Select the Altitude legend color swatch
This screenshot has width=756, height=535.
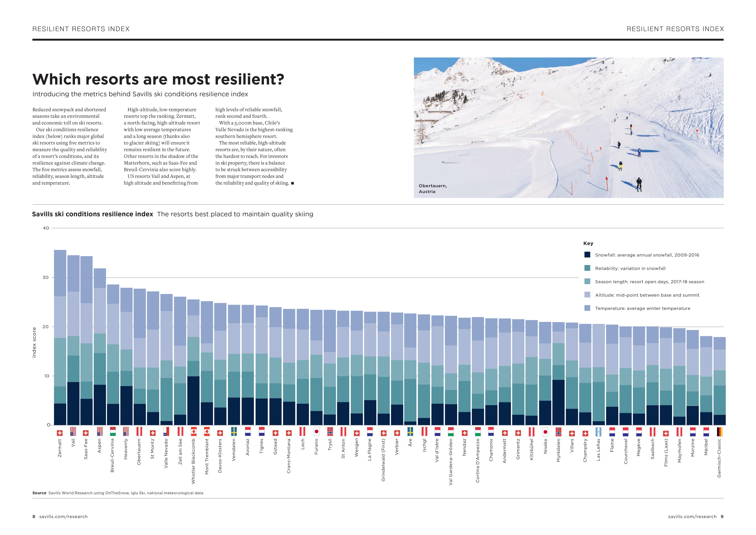pos(587,295)
